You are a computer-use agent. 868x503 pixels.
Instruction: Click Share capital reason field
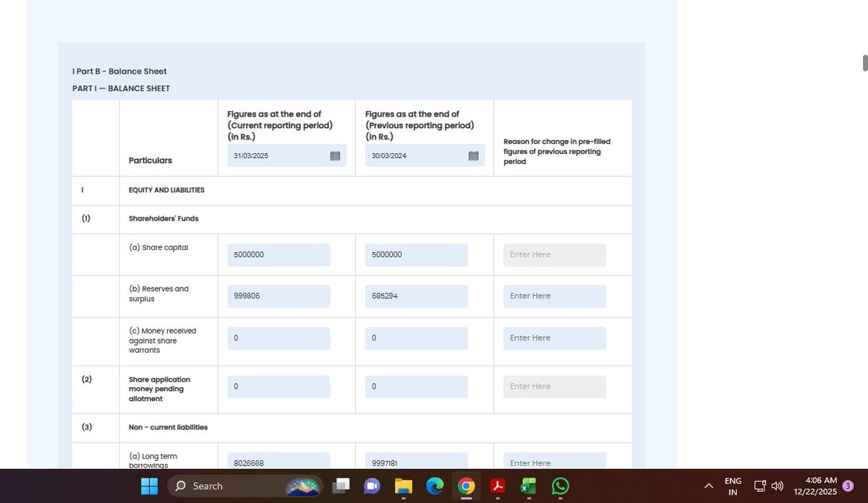(x=555, y=255)
